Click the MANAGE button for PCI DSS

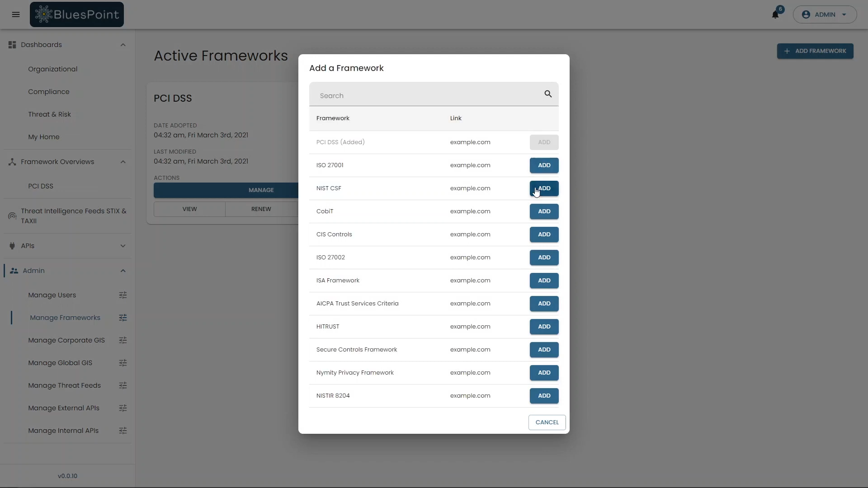point(226,190)
